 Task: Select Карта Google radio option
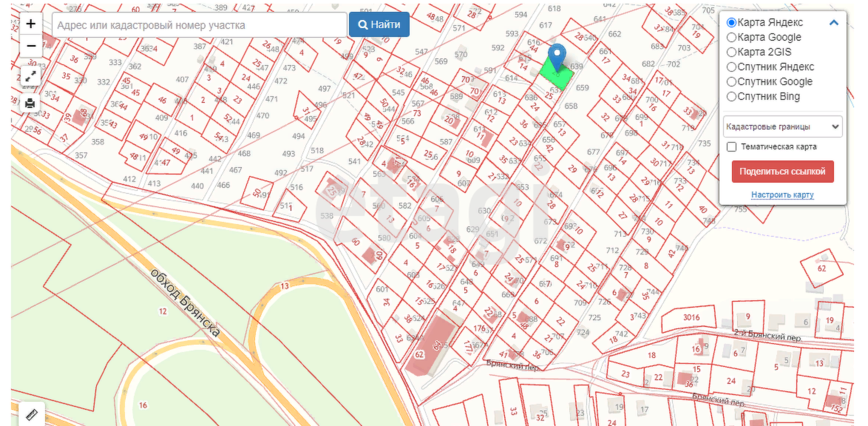tap(731, 37)
